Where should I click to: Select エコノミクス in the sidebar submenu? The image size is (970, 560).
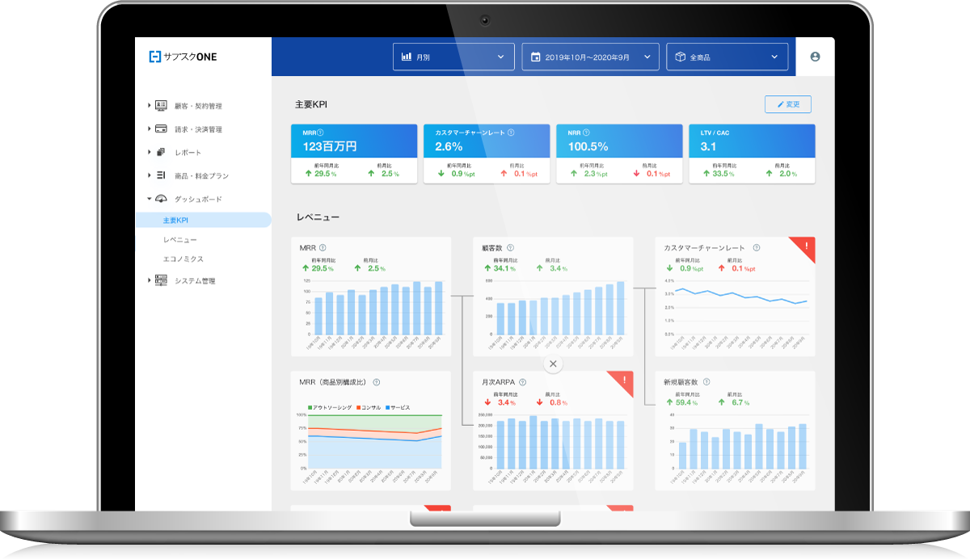click(x=183, y=259)
